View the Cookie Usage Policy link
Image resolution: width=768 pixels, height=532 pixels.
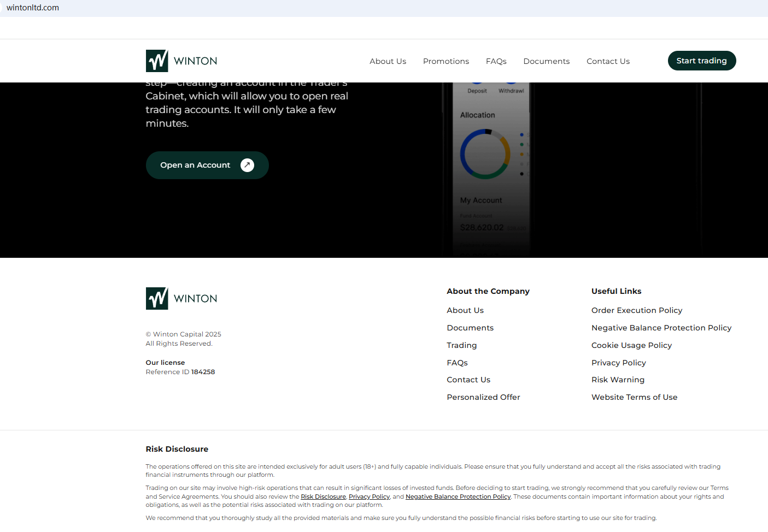(631, 345)
